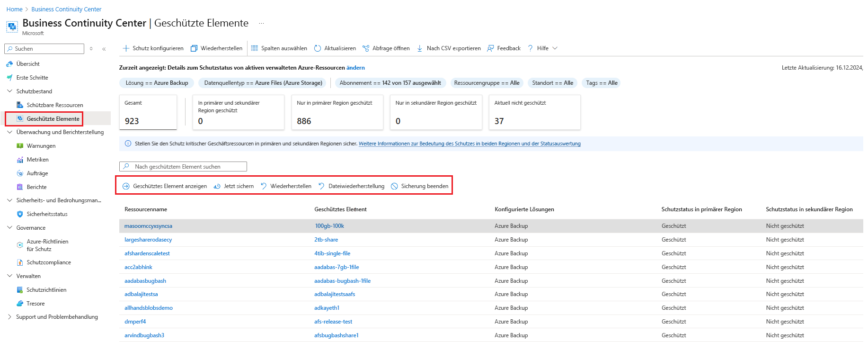Click the Erste Schritte icon
The height and width of the screenshot is (342, 868).
pos(9,78)
